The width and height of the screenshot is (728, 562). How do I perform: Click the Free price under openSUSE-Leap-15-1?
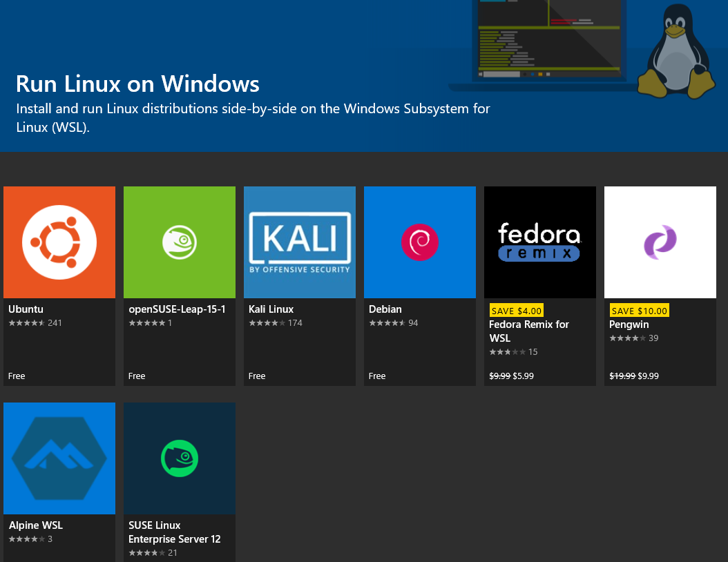point(137,376)
